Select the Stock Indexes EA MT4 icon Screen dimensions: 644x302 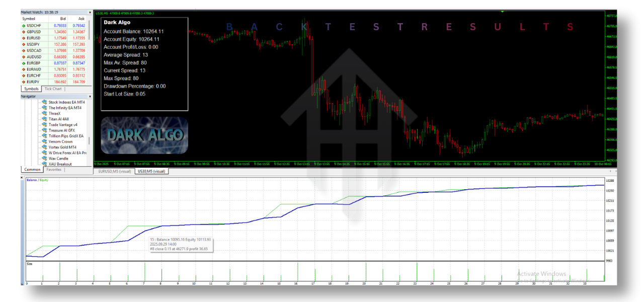[x=44, y=102]
